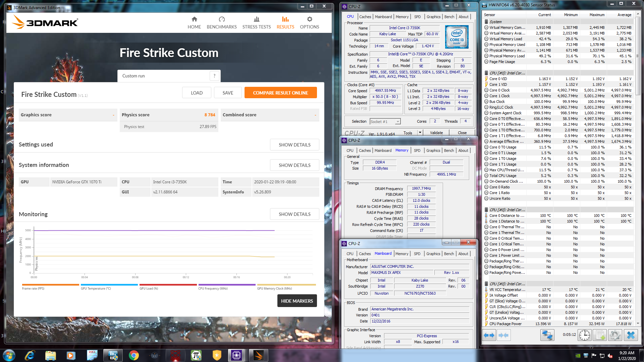The image size is (644, 362).
Task: Toggle GPU Temperature legend series
Action: click(109, 287)
